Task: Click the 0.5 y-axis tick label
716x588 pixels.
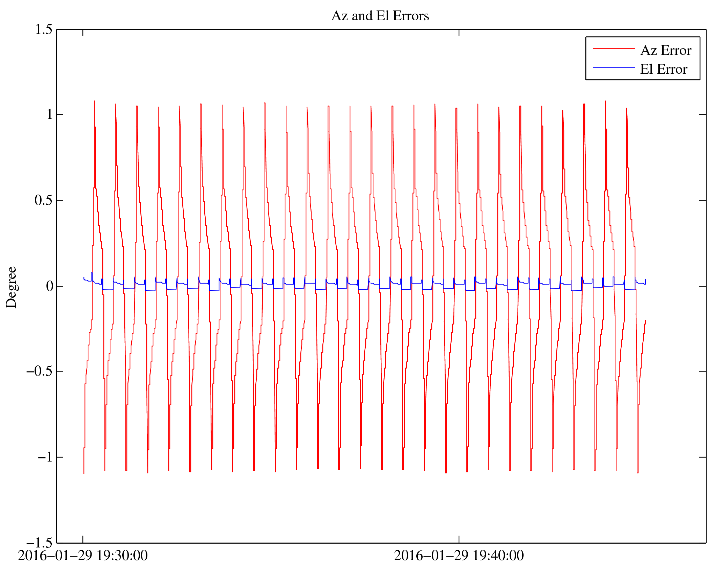Action: (43, 200)
